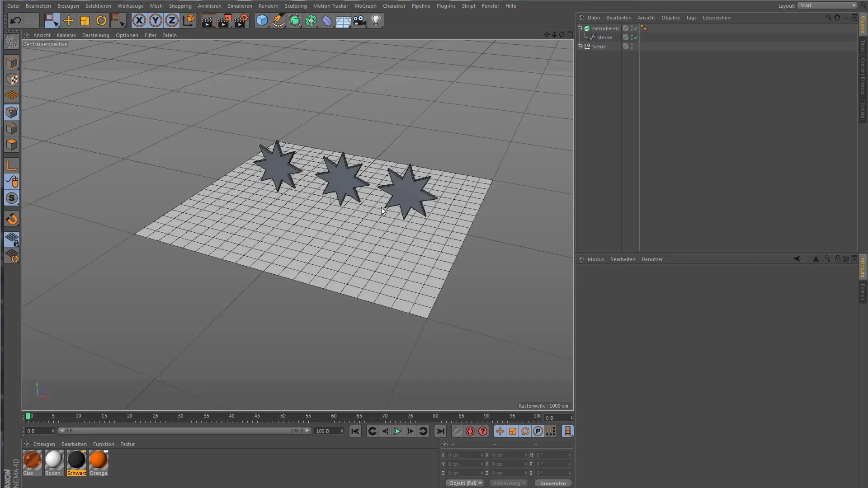Add a camera object
Screen dimensions: 868x488
click(x=360, y=20)
